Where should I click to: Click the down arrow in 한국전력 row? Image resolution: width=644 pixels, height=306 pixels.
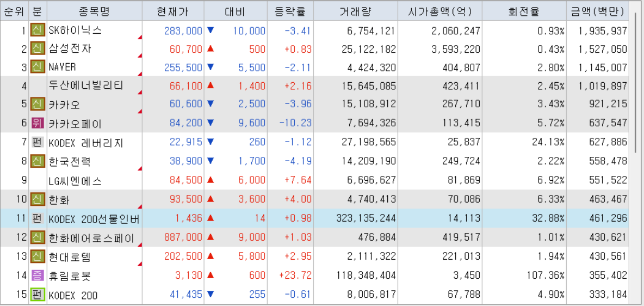point(210,161)
